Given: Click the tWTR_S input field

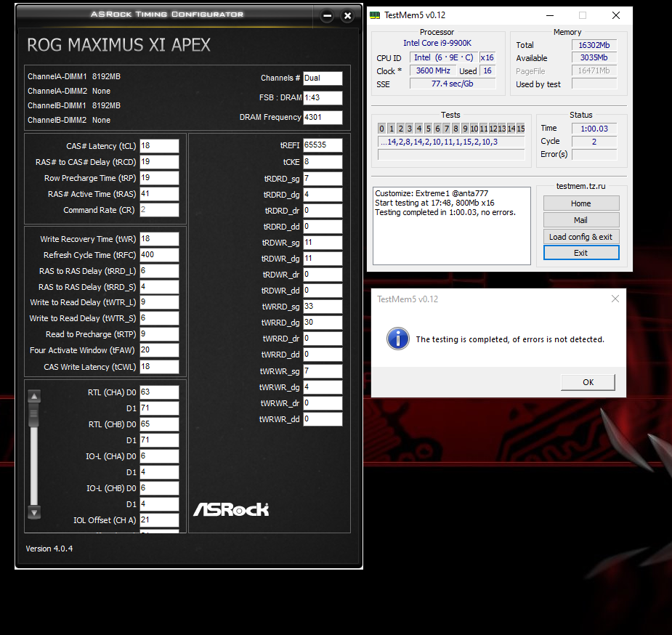Looking at the screenshot, I should [159, 318].
